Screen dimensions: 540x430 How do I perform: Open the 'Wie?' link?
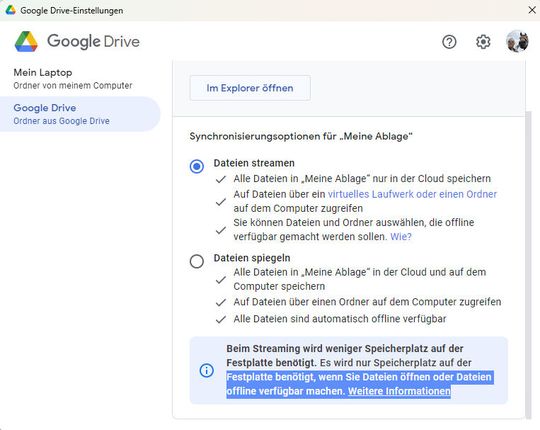(x=401, y=237)
